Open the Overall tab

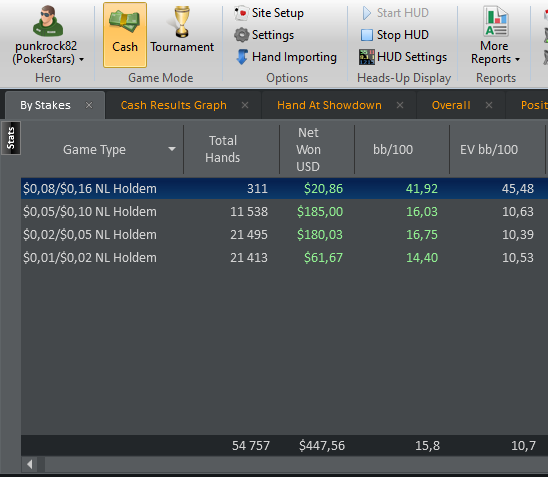click(x=451, y=105)
